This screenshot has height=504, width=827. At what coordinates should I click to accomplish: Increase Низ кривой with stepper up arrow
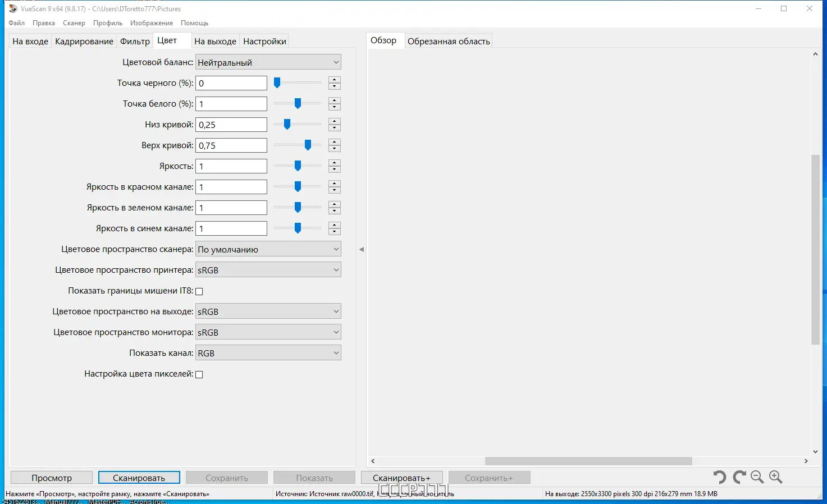click(335, 121)
